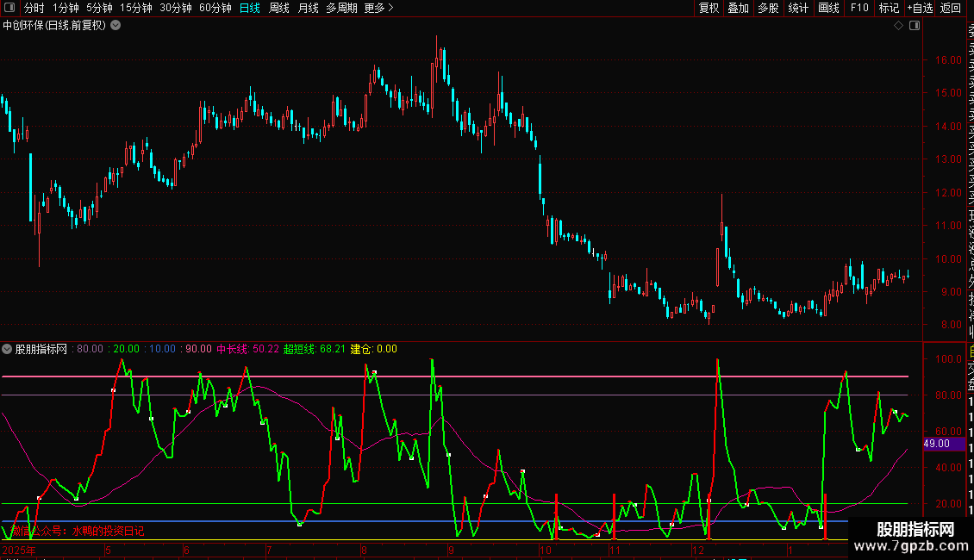974x560 pixels.
Task: Click the diamond marker icon above chart
Action: [x=898, y=26]
